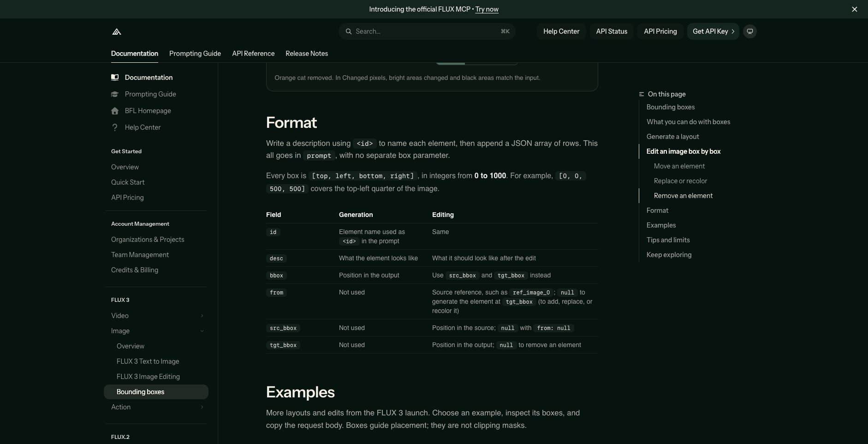Open API Status from the header
Image resolution: width=868 pixels, height=444 pixels.
click(x=612, y=31)
